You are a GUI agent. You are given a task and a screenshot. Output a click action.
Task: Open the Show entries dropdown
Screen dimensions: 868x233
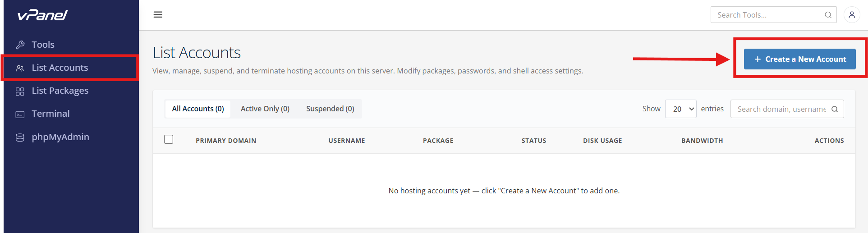tap(681, 109)
